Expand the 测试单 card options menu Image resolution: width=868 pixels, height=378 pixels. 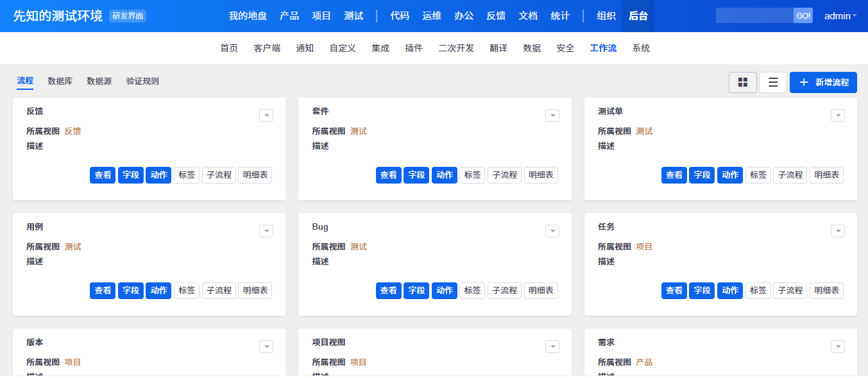point(838,116)
